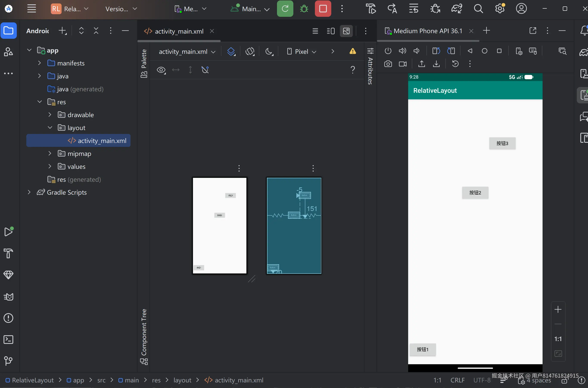Expand the manifests folder
The height and width of the screenshot is (388, 588).
click(x=39, y=63)
